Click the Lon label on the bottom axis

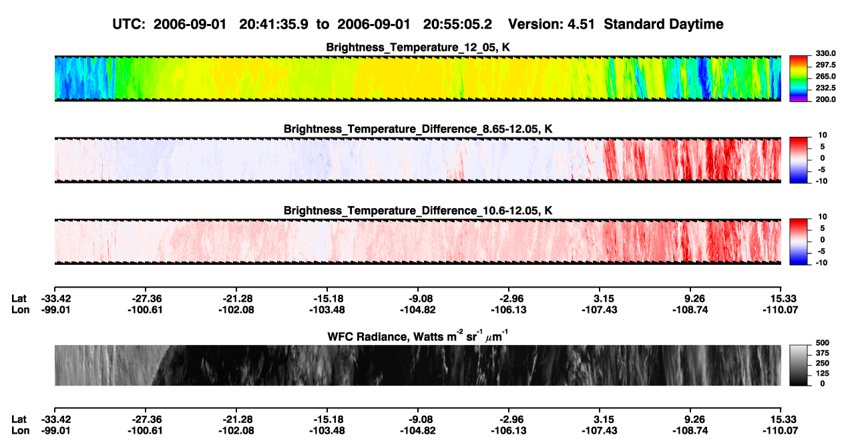19,431
